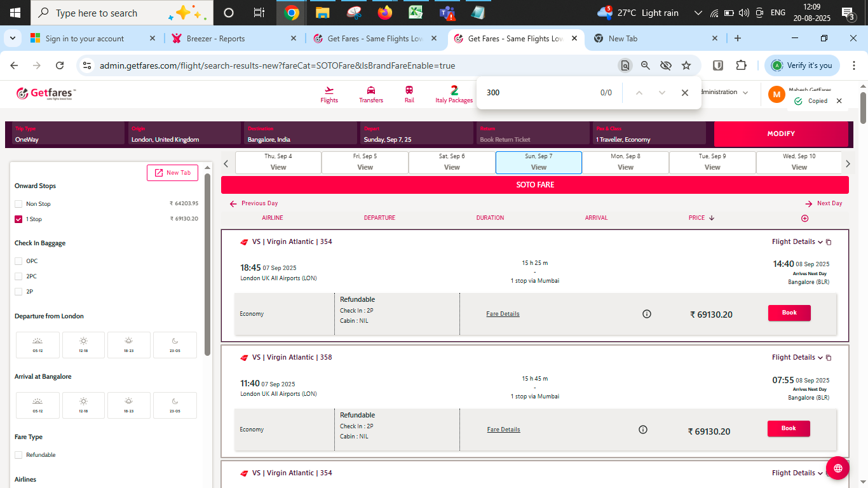Expand Flight Details for VS 354

coord(797,242)
